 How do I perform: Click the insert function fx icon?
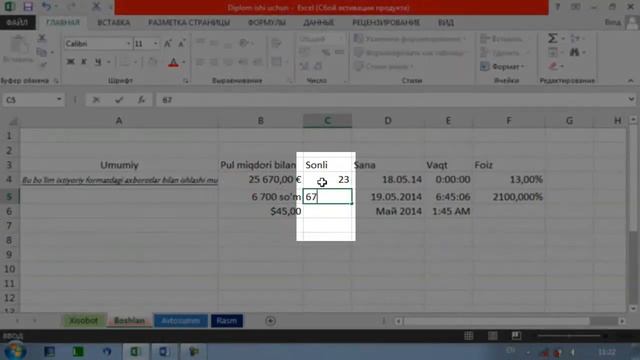141,100
